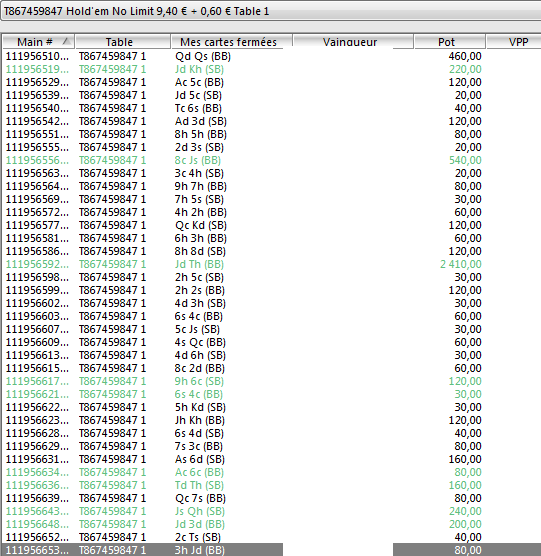Select the 8c Js (BB) hand row
The height and width of the screenshot is (556, 541).
point(271,160)
